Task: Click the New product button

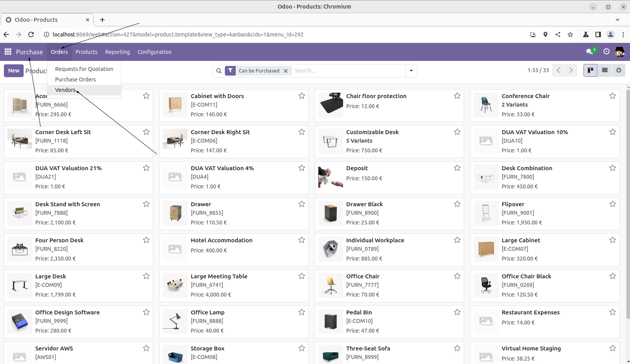Action: 14,71
